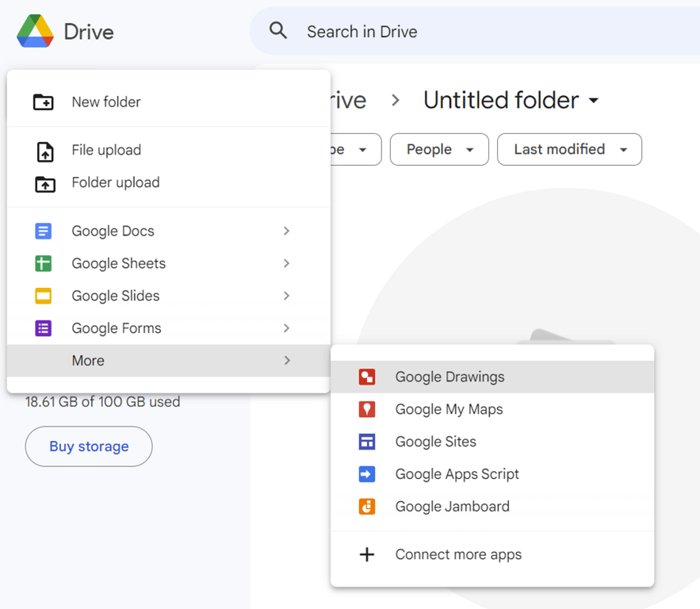700x609 pixels.
Task: Select File upload menu entry
Action: tap(169, 150)
